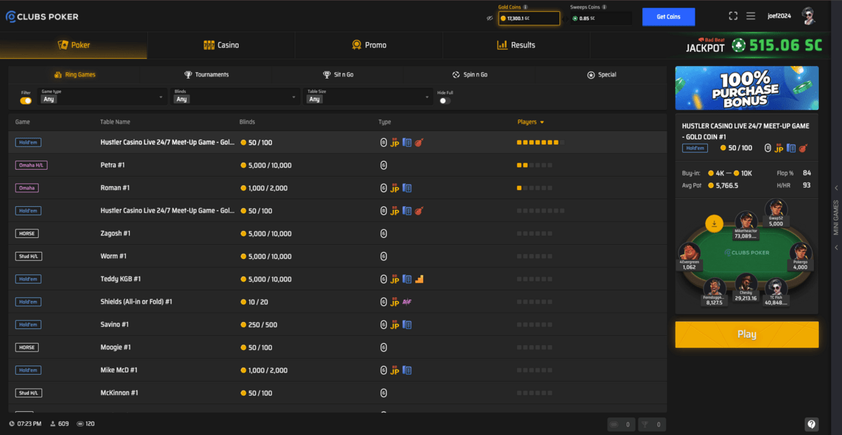Select Shields (All-in or Fold) #1 table
The width and height of the screenshot is (842, 435).
click(x=337, y=302)
